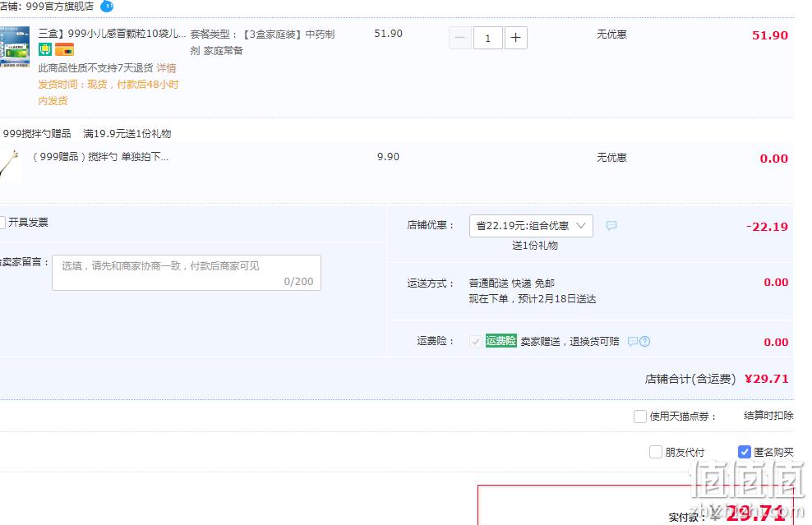Click the question mark help icon for 运费险
The image size is (812, 525).
click(644, 341)
